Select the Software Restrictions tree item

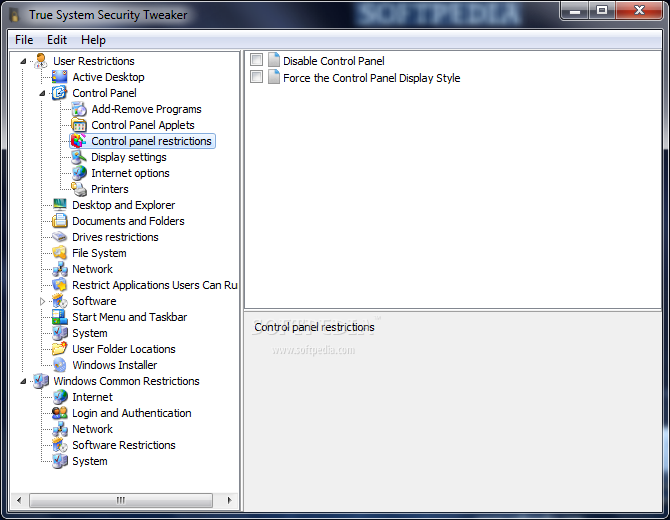[x=123, y=445]
